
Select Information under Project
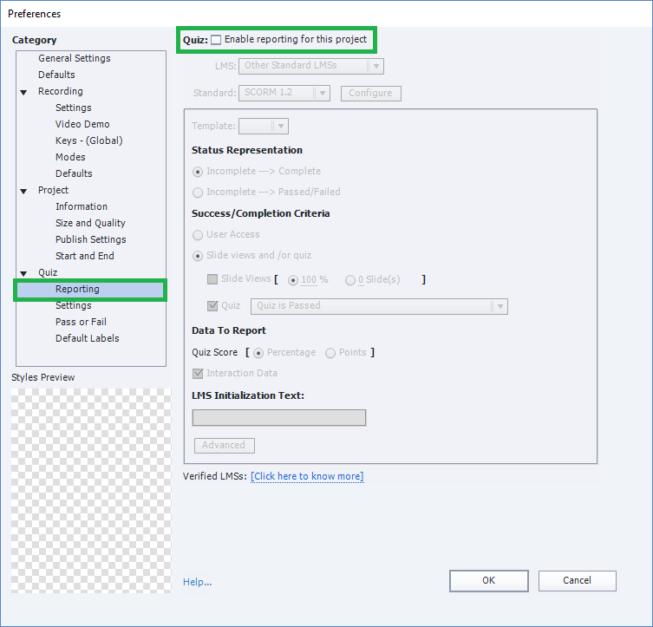(x=81, y=207)
